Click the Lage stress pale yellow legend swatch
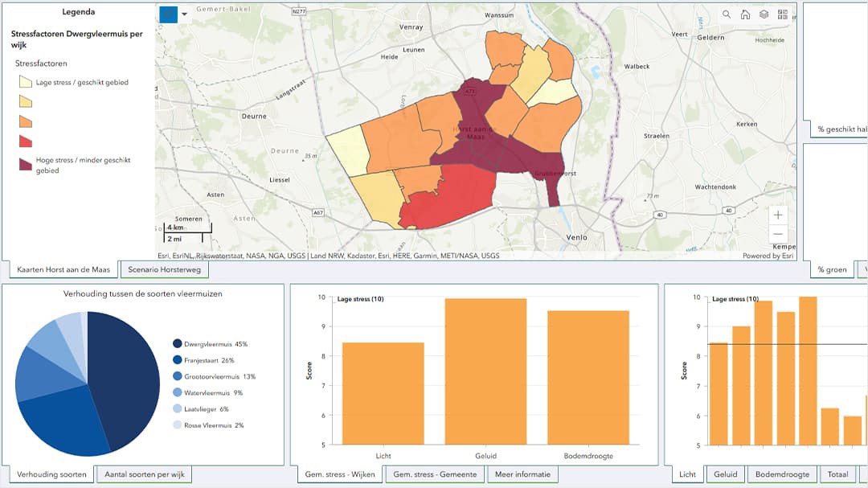868x488 pixels. coord(26,82)
